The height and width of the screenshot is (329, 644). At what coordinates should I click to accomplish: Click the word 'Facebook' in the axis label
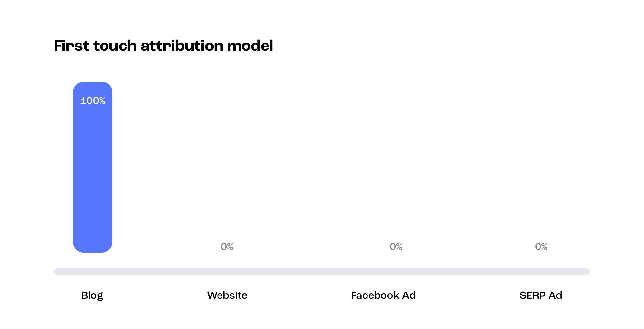point(375,295)
